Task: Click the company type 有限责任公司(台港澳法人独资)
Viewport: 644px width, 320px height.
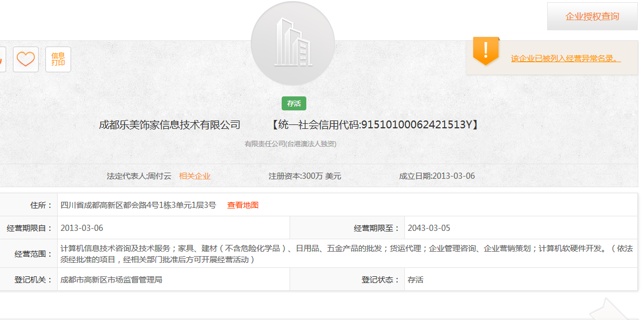Action: tap(290, 144)
